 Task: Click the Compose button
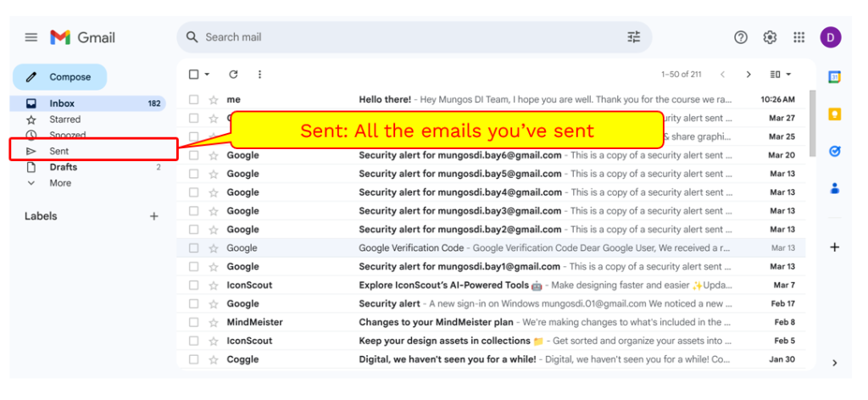59,77
